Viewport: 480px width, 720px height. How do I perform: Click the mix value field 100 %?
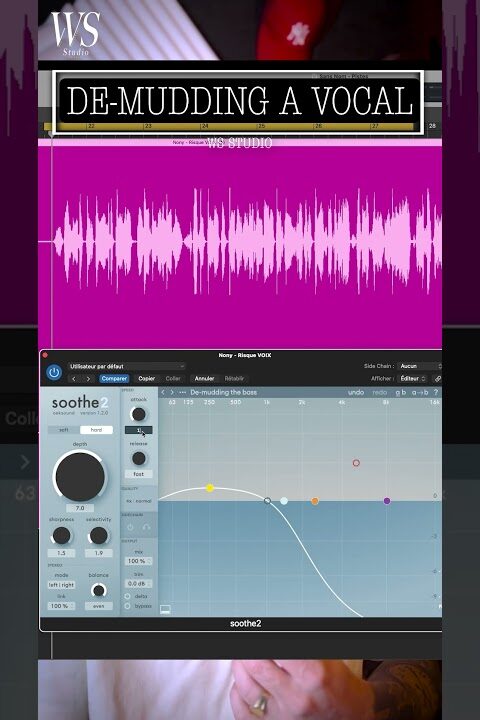tap(139, 561)
